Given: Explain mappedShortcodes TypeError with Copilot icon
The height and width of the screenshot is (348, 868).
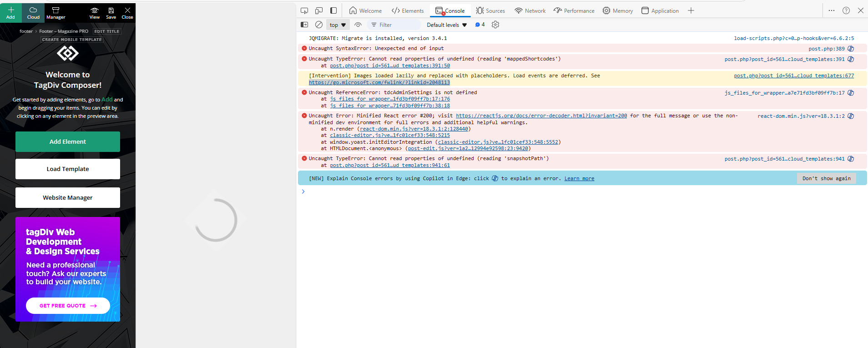Looking at the screenshot, I should tap(851, 59).
